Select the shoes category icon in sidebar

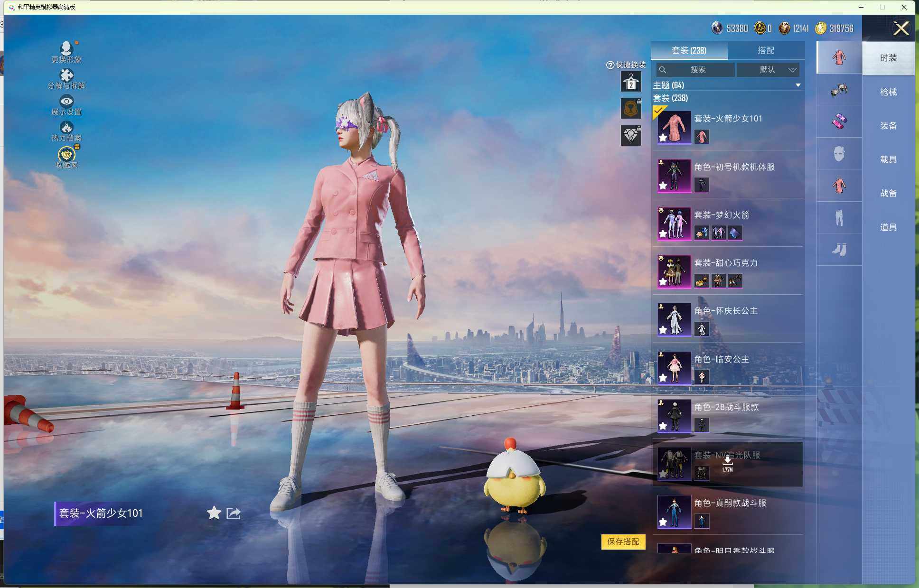coord(839,250)
